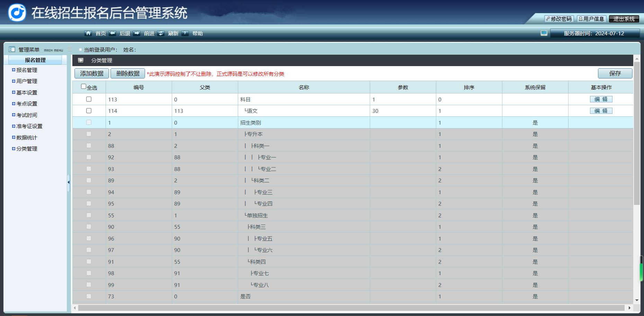The width and height of the screenshot is (644, 316).
Task: Click the play icon beside 分类管理 title
Action: point(81,60)
